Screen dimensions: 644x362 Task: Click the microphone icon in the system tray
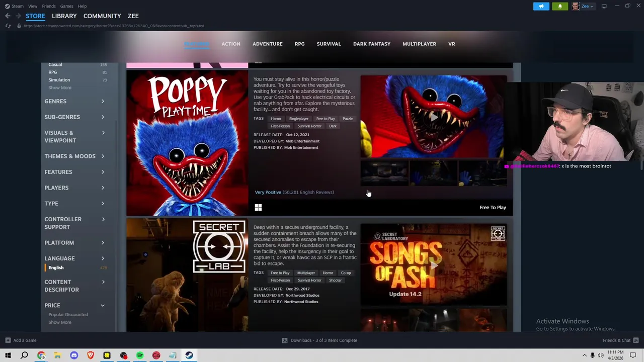[x=593, y=355]
